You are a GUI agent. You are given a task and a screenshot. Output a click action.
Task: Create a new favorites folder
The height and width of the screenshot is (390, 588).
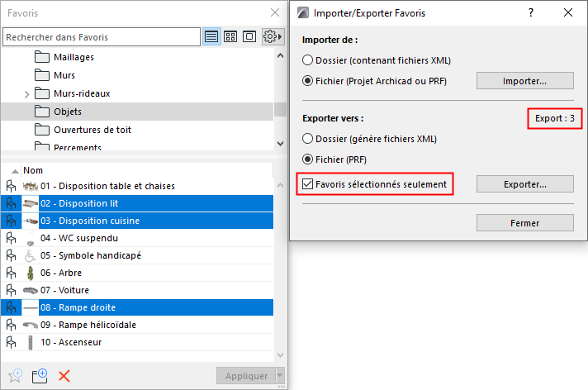tap(39, 375)
